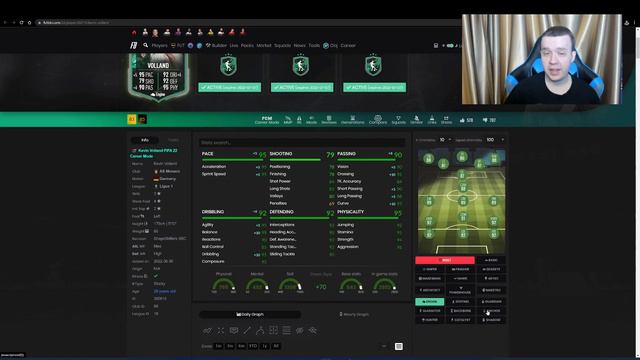
Task: Click the calculator icon at navbar right
Action: tap(436, 46)
